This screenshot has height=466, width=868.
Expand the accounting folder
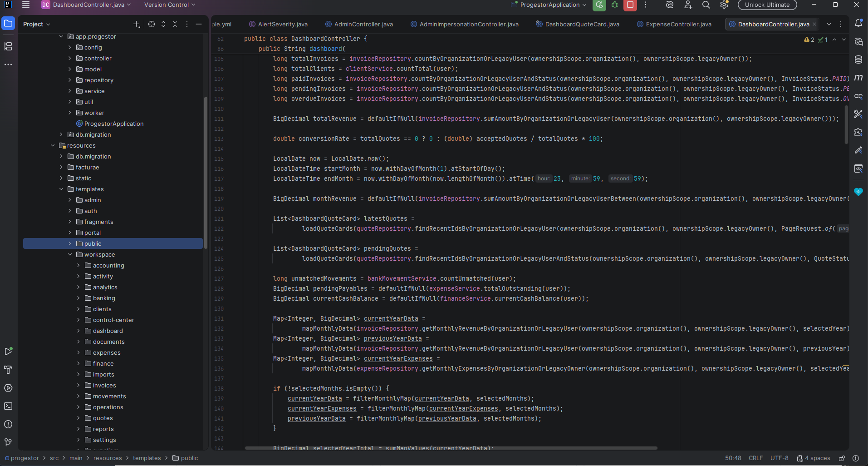point(78,265)
